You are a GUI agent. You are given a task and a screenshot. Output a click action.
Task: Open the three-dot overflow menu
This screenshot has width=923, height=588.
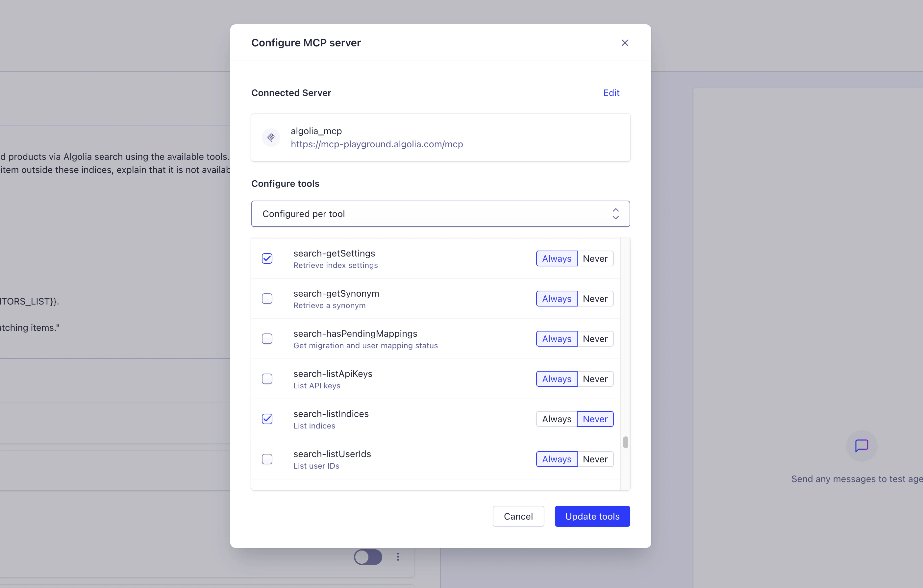point(398,556)
